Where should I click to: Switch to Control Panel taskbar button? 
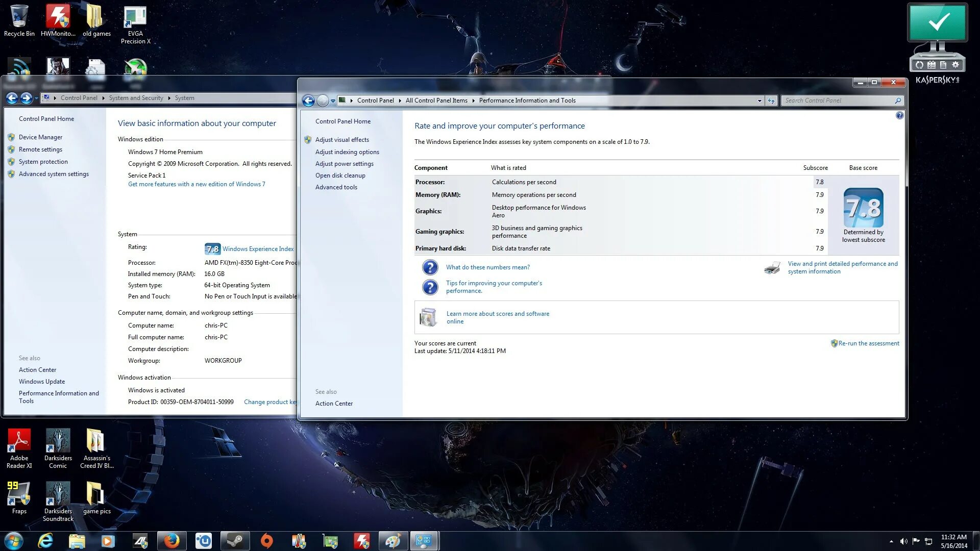click(424, 541)
